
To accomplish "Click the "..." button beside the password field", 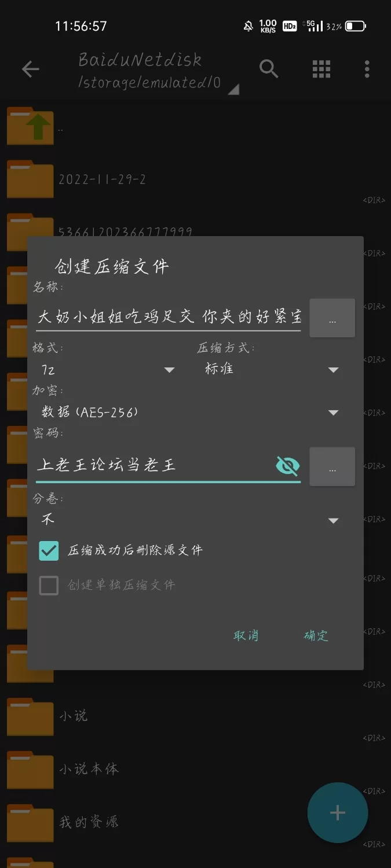I will coord(332,466).
